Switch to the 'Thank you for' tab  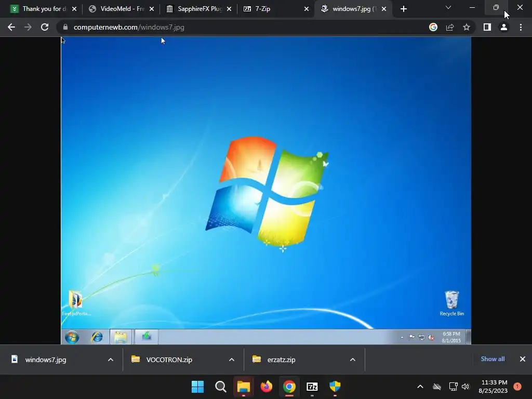pos(44,9)
